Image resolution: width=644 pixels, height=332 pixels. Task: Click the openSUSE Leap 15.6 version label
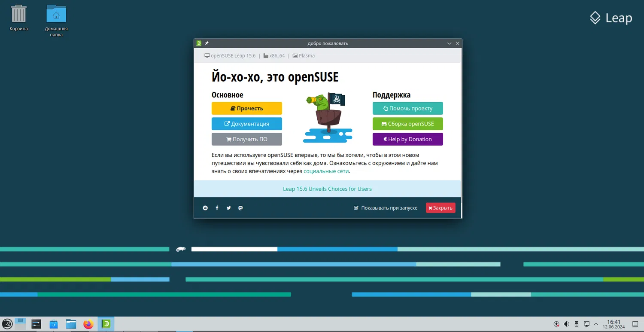click(x=230, y=56)
